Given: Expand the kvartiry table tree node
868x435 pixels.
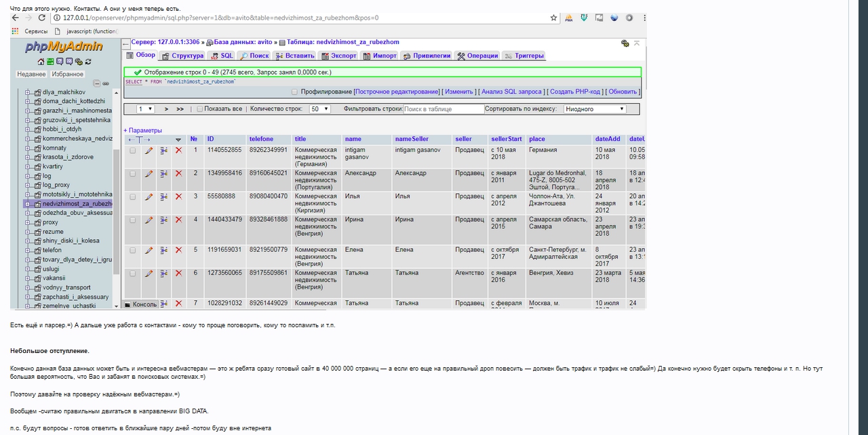Looking at the screenshot, I should tap(28, 167).
